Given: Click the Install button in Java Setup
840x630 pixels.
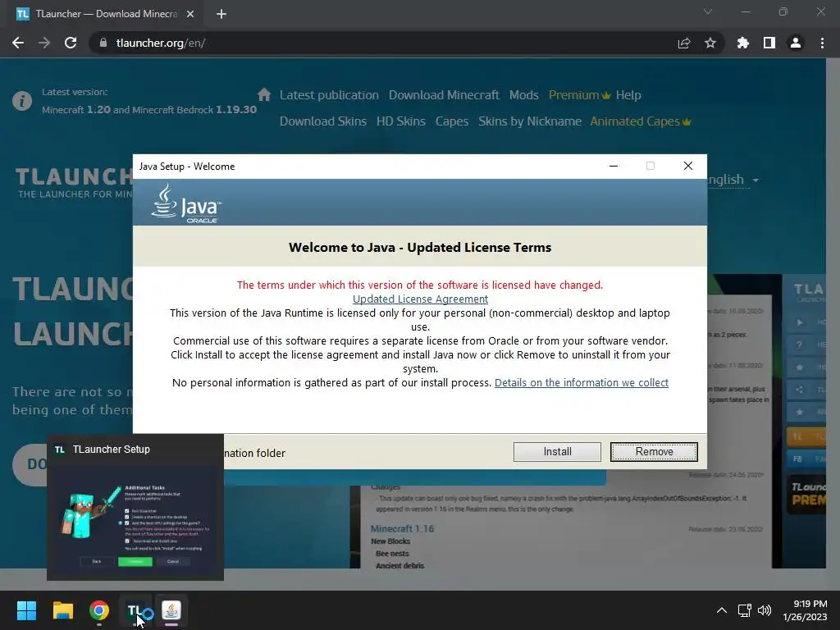Looking at the screenshot, I should [557, 452].
